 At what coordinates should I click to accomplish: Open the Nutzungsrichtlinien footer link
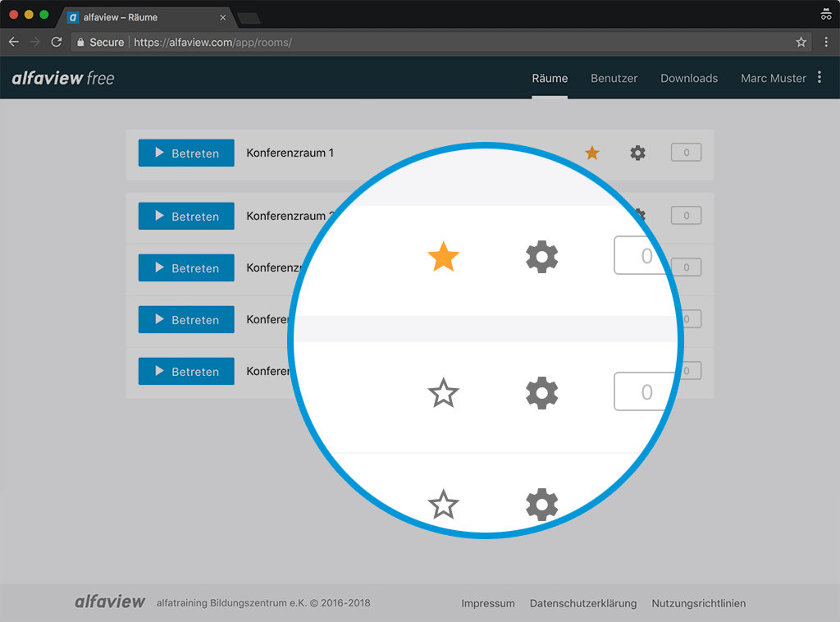click(x=699, y=603)
